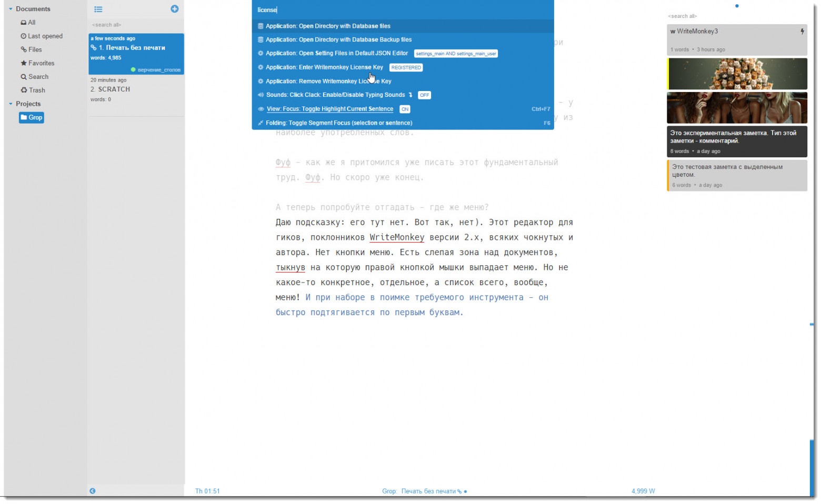Toggle typing sounds OFF badge
The image size is (821, 504).
[x=424, y=95]
